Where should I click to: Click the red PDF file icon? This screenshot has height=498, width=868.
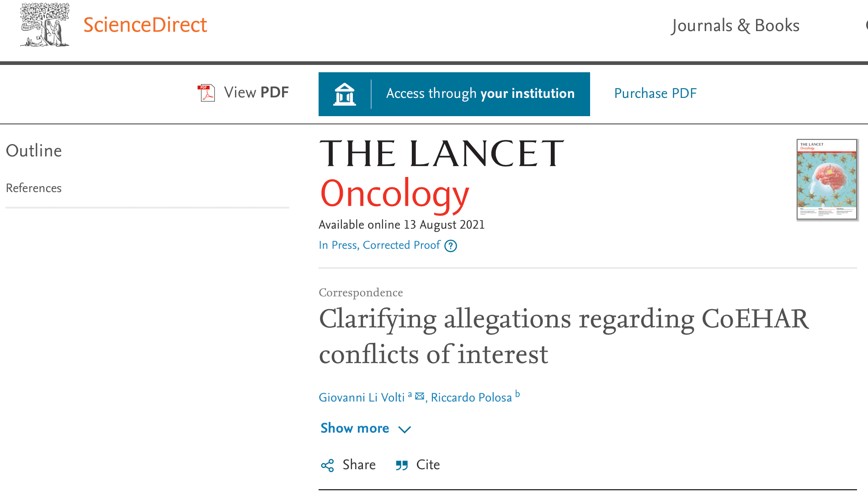[206, 93]
